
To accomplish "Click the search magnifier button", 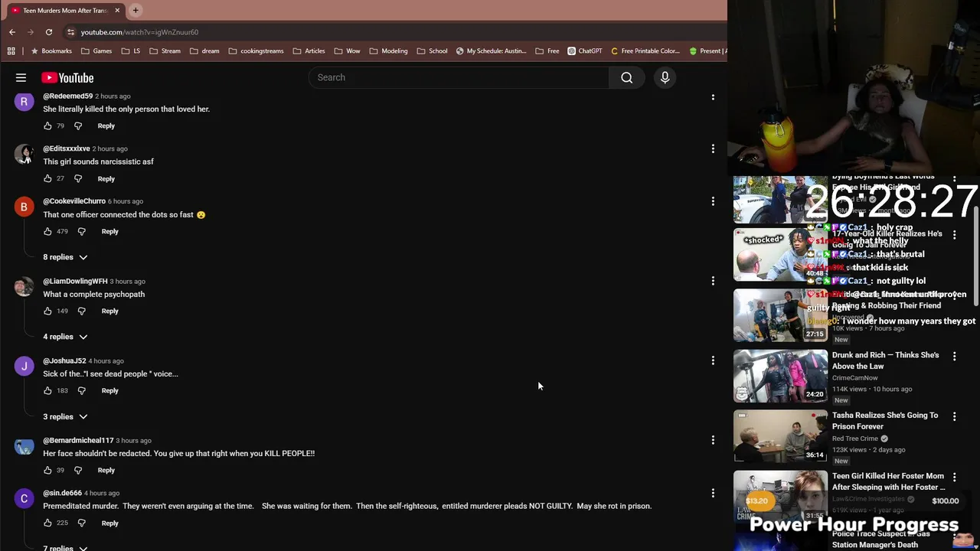I will 627,77.
